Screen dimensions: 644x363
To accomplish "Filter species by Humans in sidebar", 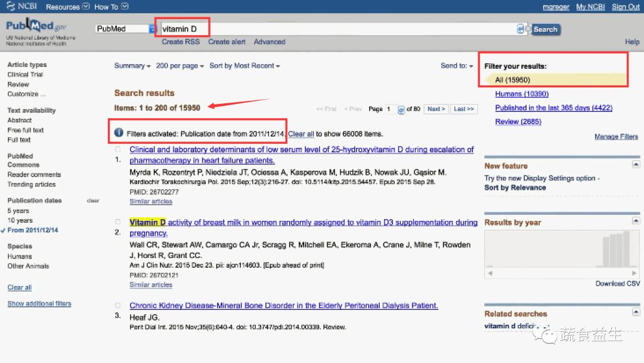I will (x=19, y=257).
